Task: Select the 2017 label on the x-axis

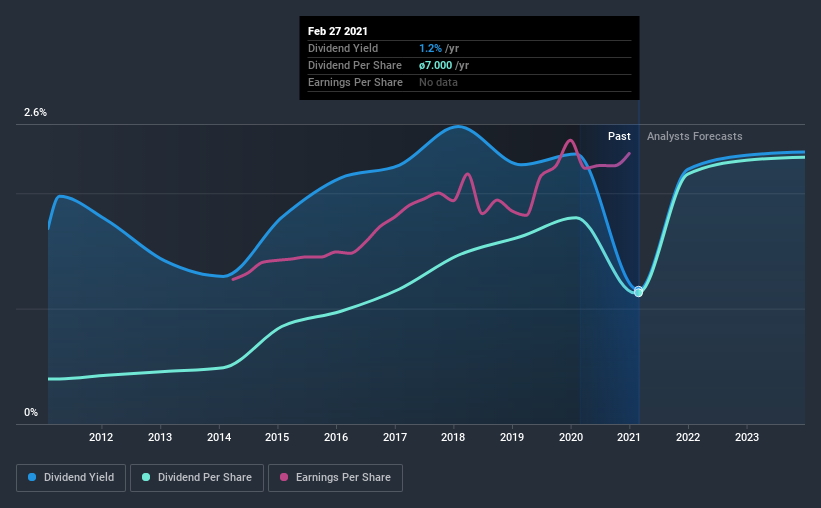Action: pyautogui.click(x=395, y=437)
